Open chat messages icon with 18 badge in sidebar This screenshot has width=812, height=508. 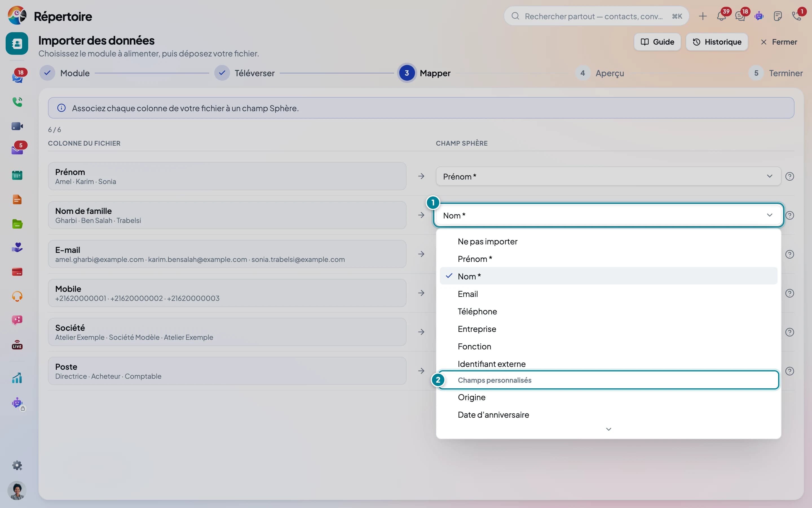tap(17, 77)
